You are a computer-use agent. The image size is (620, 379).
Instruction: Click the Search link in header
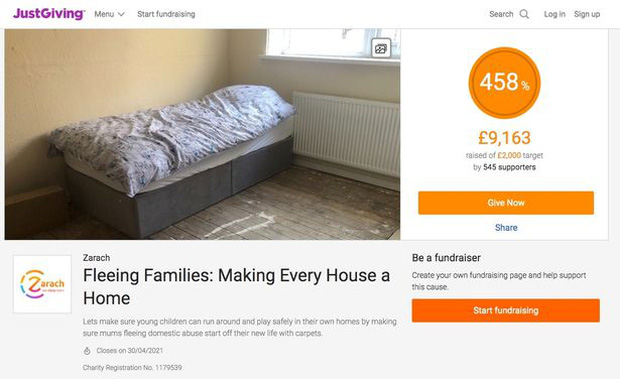click(501, 14)
